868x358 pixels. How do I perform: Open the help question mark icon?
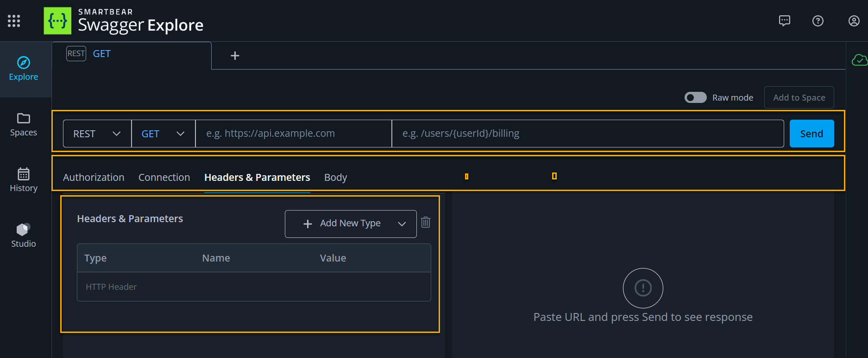point(818,21)
